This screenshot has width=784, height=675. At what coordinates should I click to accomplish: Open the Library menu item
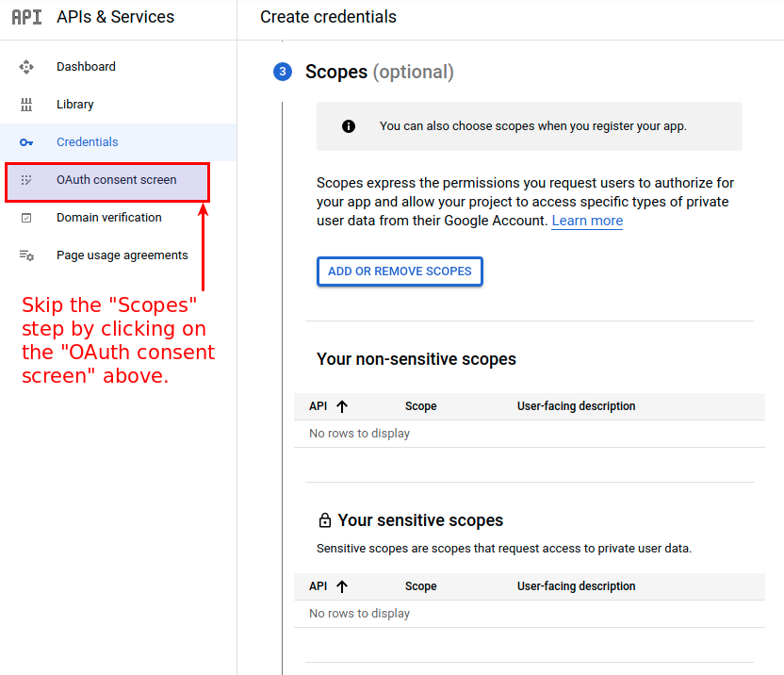[x=119, y=104]
